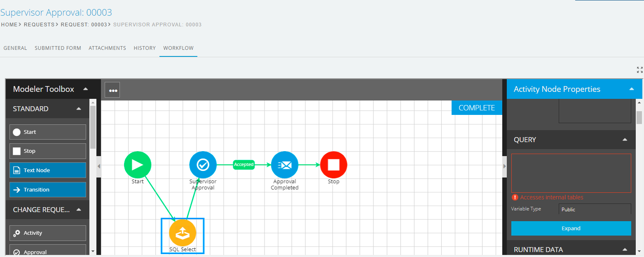Switch to the Submitted Form tab
The image size is (644, 257).
point(58,48)
